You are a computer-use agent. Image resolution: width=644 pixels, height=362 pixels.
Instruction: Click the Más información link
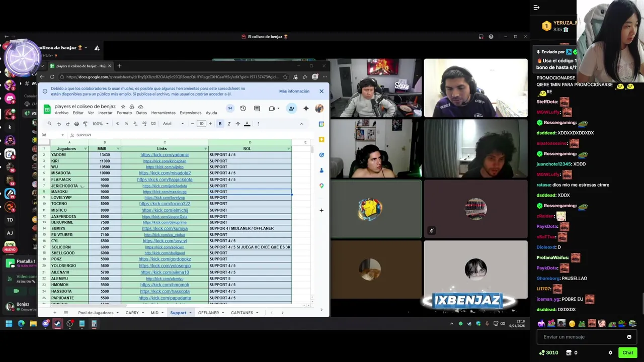tap(294, 92)
